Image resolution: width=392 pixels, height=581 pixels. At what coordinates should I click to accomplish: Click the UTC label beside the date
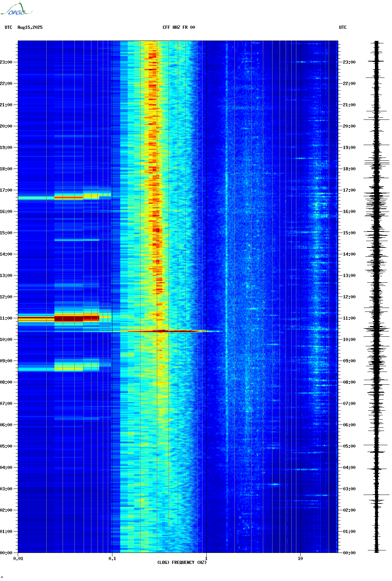coord(9,27)
